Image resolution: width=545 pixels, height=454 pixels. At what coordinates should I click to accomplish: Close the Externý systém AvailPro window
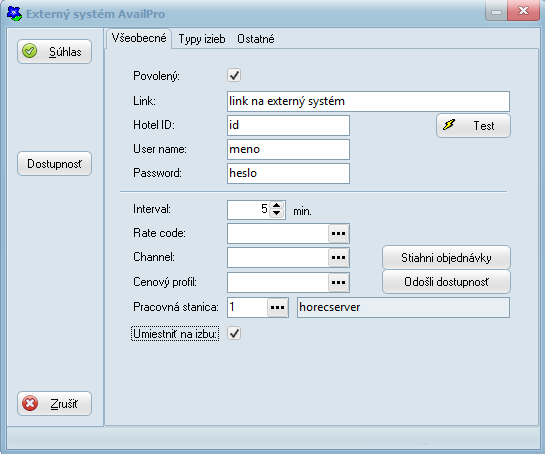(x=523, y=11)
